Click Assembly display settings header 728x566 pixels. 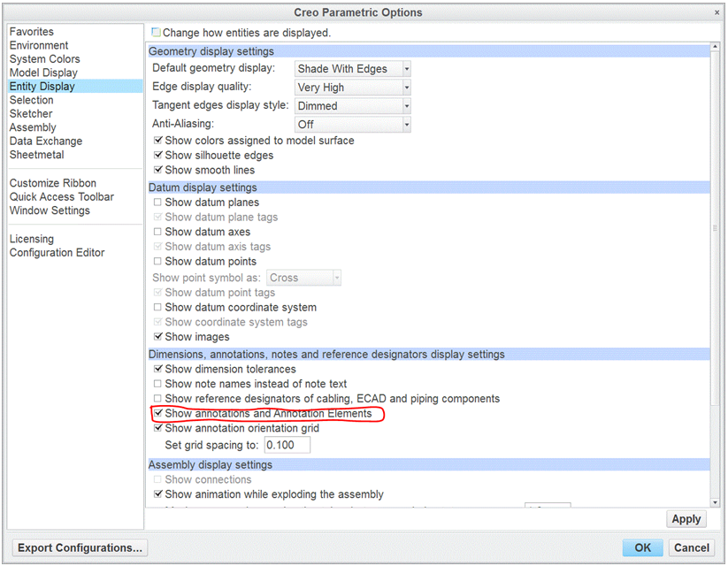click(429, 465)
